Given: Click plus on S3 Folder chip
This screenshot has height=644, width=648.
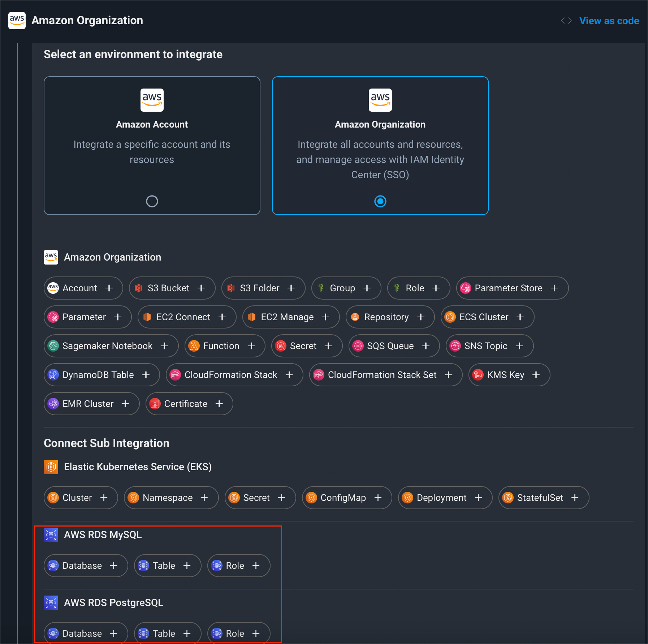Looking at the screenshot, I should tap(291, 288).
